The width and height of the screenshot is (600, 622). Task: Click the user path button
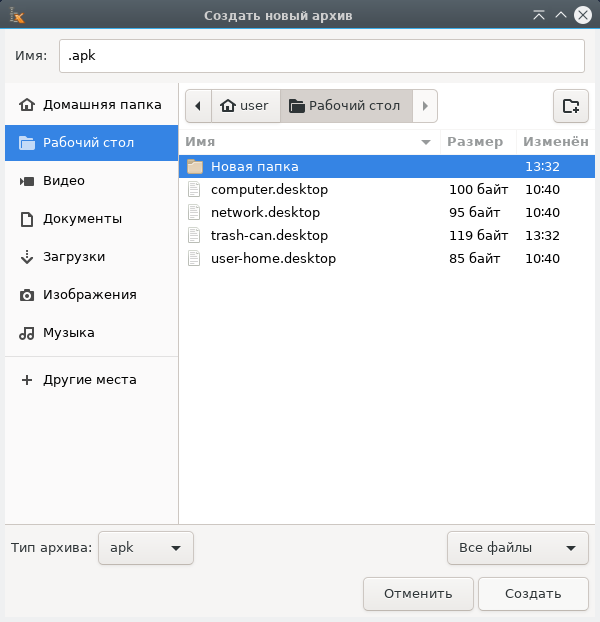[245, 106]
